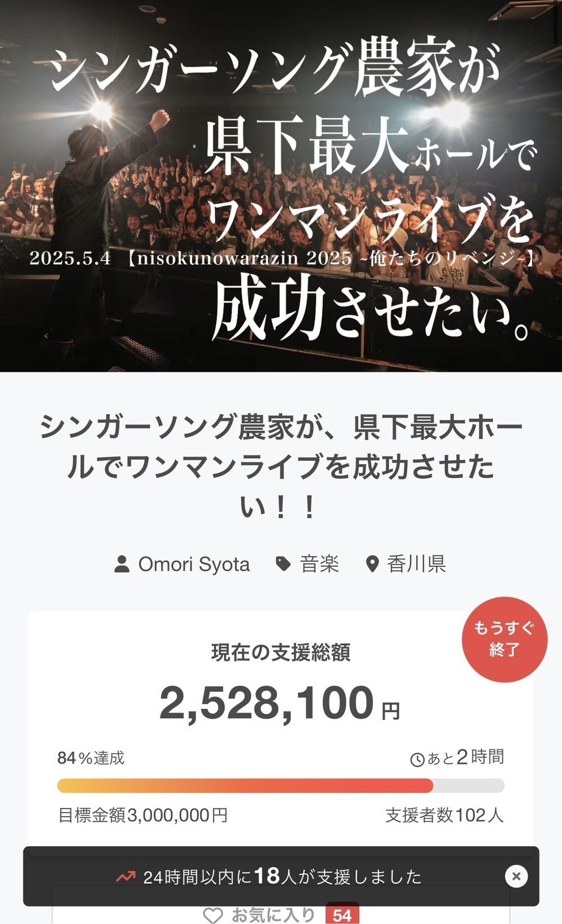Click the 目標金額3,000,000円 goal text
This screenshot has height=924, width=562.
coord(143,815)
